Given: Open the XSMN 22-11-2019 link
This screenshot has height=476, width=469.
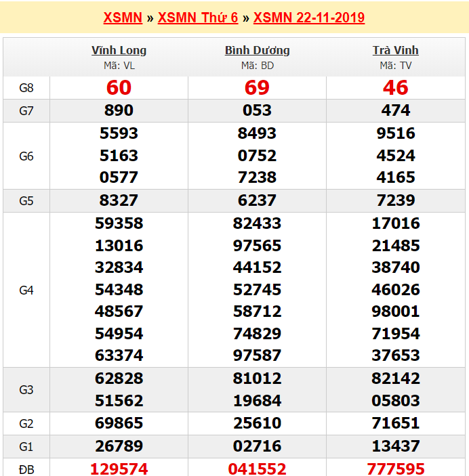Looking at the screenshot, I should pos(309,18).
